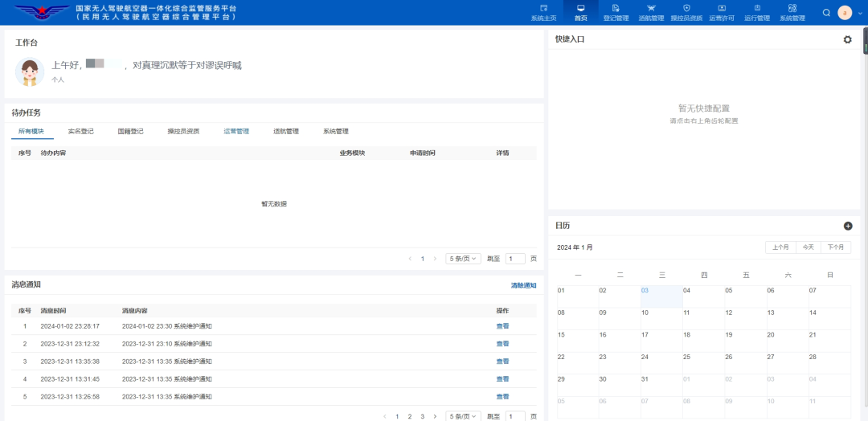This screenshot has width=868, height=421.
Task: Open the 系统管理 nav icon
Action: (792, 8)
